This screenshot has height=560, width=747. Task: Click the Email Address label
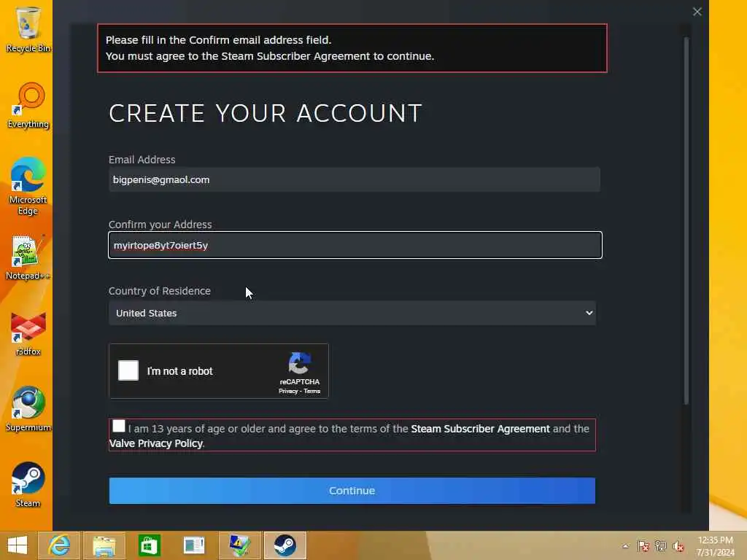[x=142, y=160]
